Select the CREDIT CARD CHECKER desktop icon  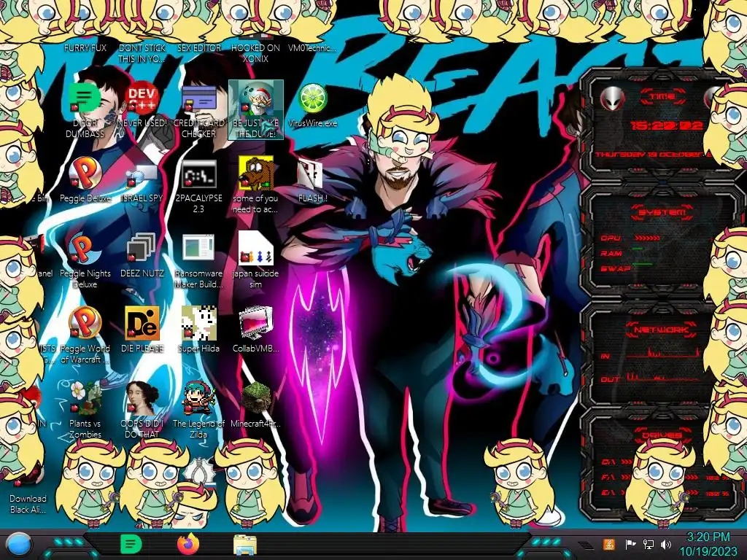point(198,99)
